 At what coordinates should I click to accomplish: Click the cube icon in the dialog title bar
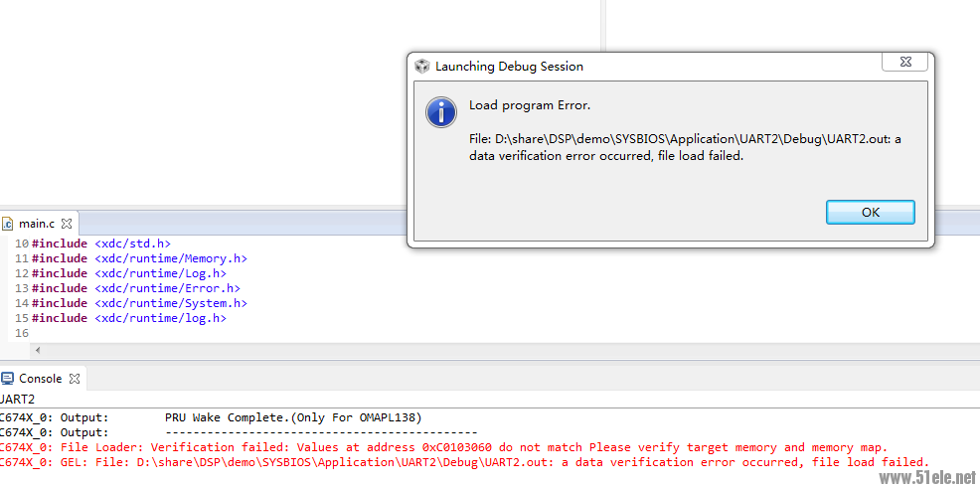(x=422, y=67)
